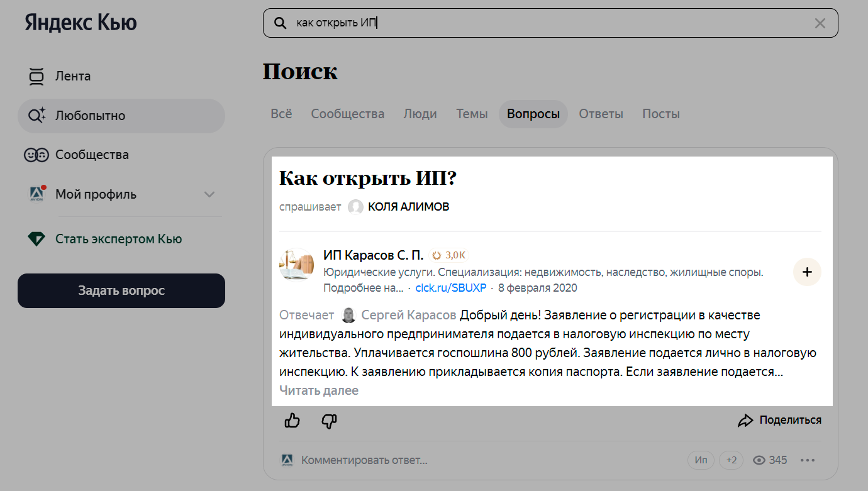Dislike the answer with thumbs down
The image size is (868, 491).
(329, 421)
